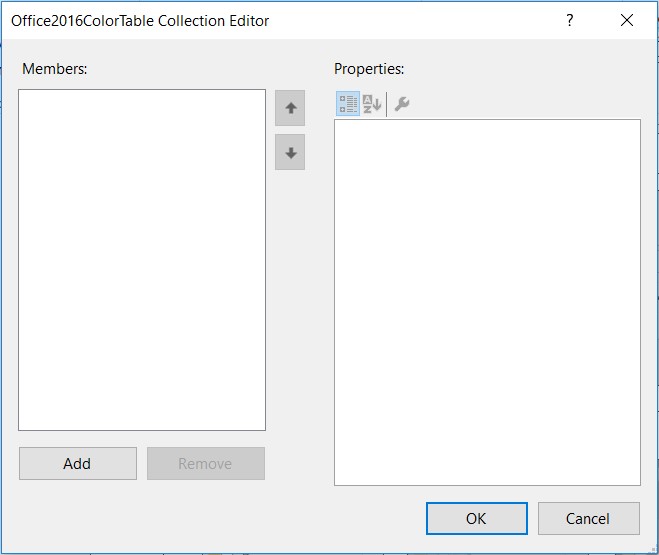Viewport: 659px width, 555px height.
Task: Open the help question mark button
Action: coord(569,20)
